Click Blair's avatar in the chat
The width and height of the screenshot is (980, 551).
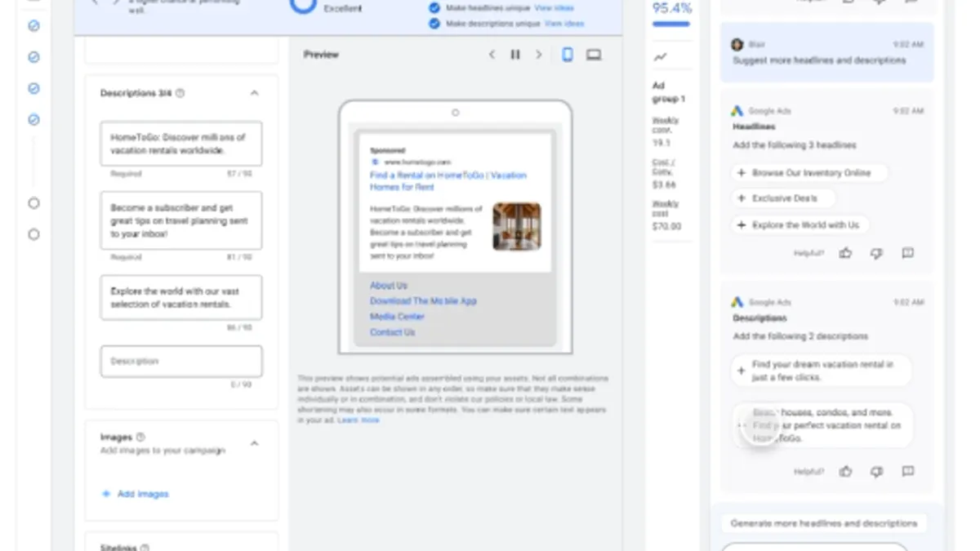[x=737, y=45]
